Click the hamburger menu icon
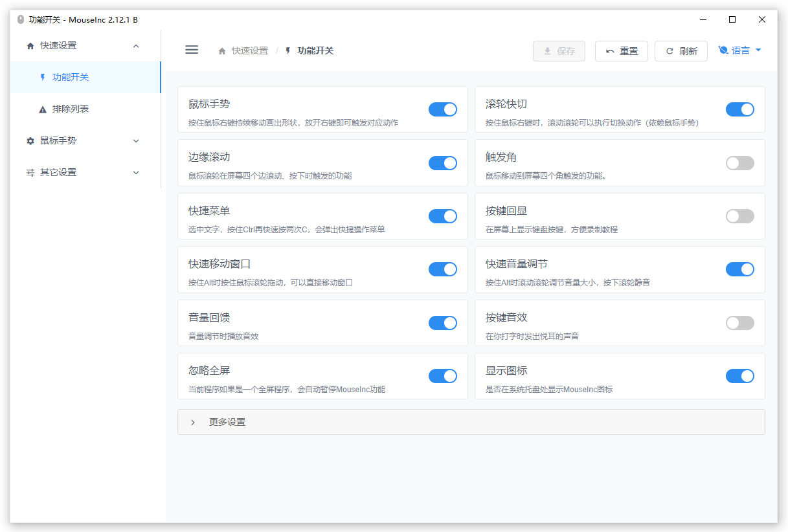 click(192, 50)
